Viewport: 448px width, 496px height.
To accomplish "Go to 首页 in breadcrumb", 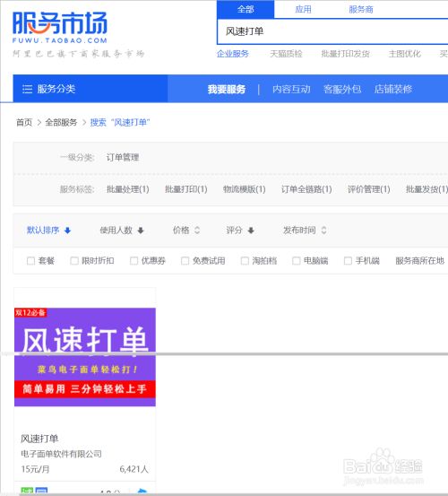I will [x=24, y=122].
